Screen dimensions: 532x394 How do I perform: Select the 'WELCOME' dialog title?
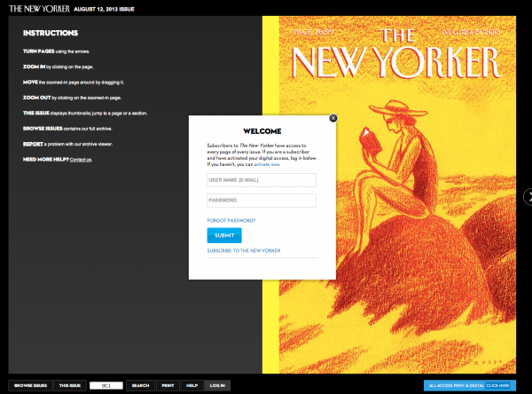click(262, 131)
